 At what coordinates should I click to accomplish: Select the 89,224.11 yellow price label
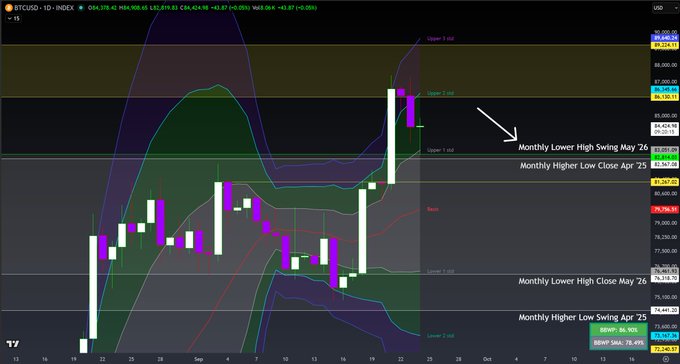pos(665,45)
